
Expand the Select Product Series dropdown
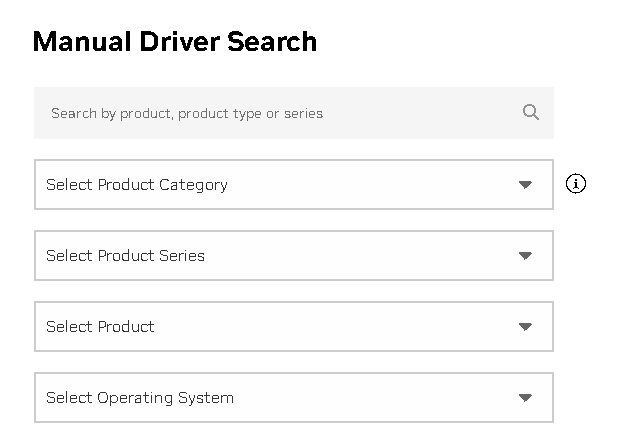coord(293,256)
